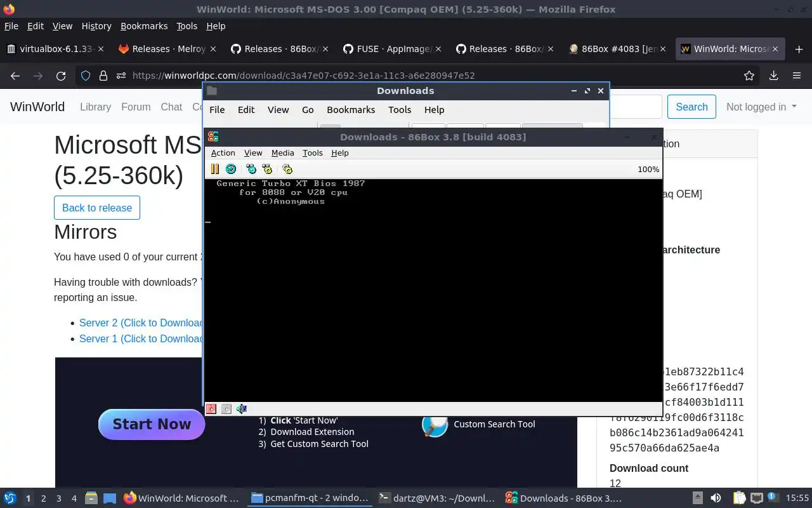
Task: Click the Back to release button
Action: point(97,208)
